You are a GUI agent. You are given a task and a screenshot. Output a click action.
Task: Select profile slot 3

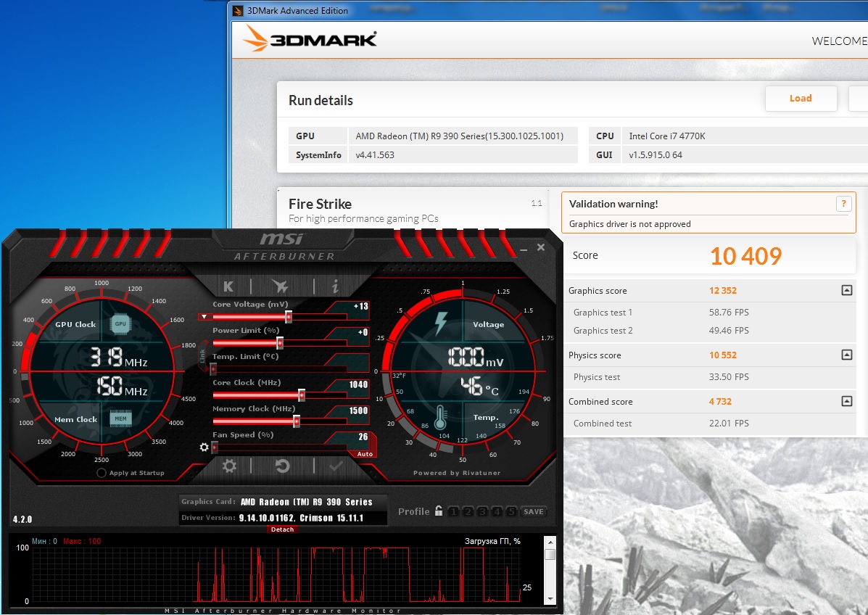(482, 511)
